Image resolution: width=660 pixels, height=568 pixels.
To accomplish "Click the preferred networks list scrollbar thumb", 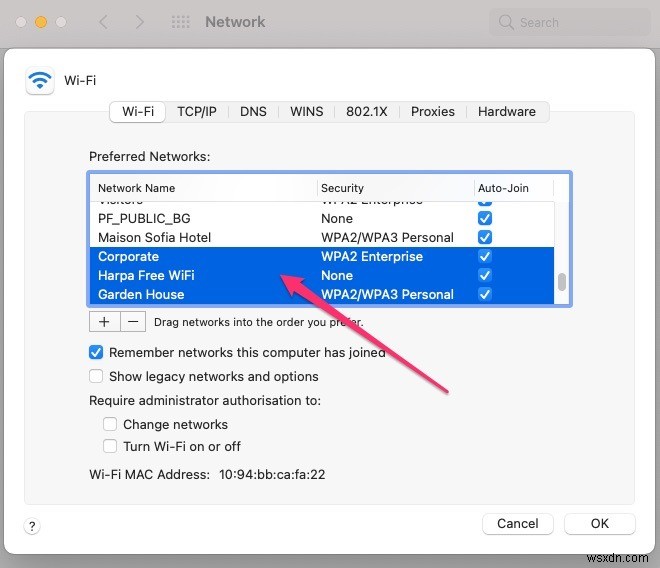I will [562, 282].
